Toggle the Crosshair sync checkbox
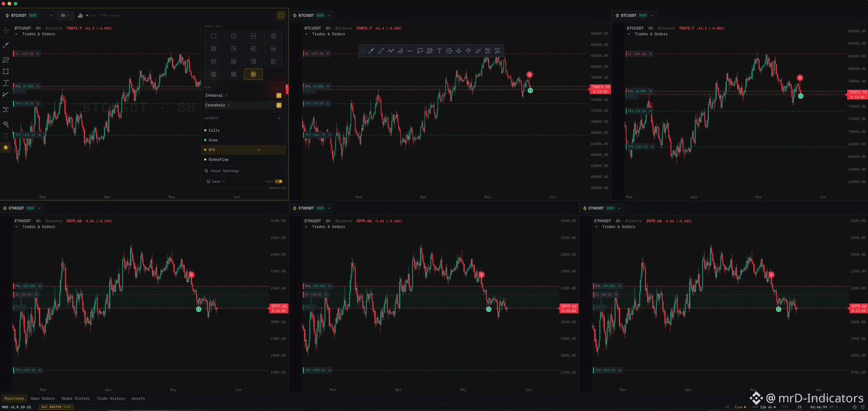This screenshot has width=868, height=411. coord(279,105)
